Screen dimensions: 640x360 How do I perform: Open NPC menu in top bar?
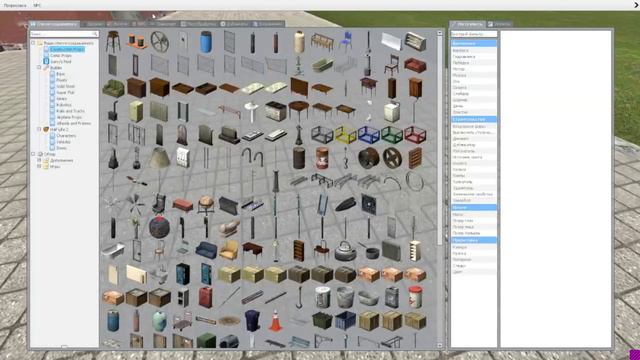click(37, 5)
